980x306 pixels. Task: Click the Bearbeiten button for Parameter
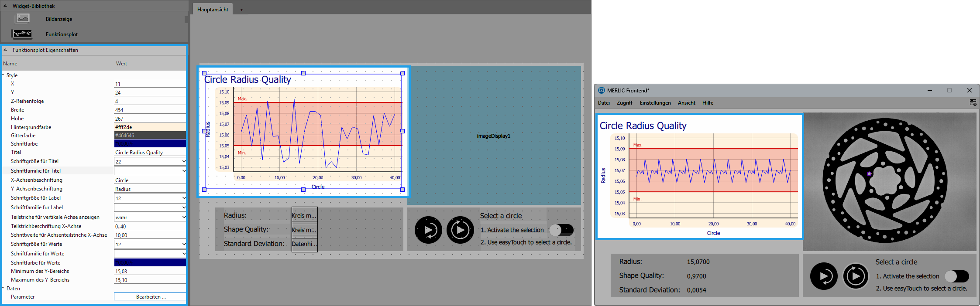point(150,297)
